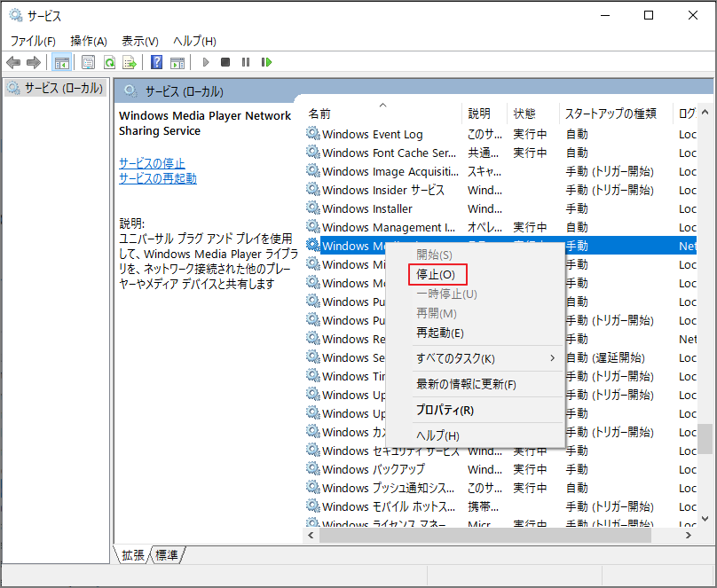Expand すべてのタスク(K) submenu

tap(474, 358)
